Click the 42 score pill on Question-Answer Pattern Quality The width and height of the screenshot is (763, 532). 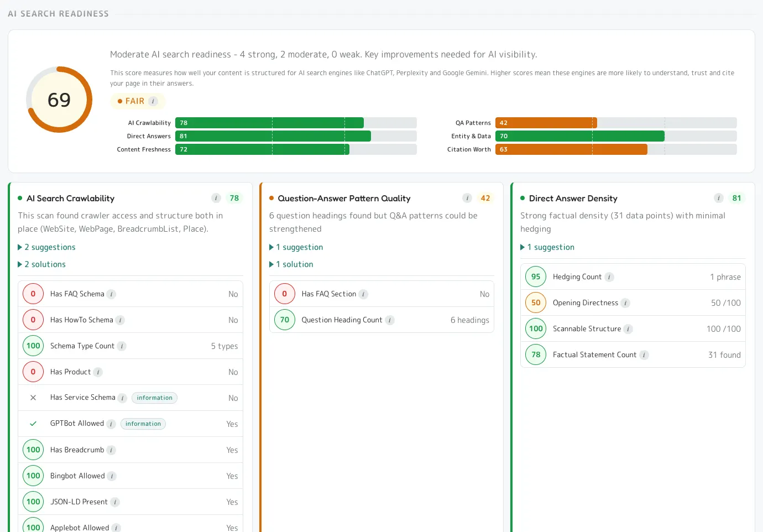pos(485,198)
